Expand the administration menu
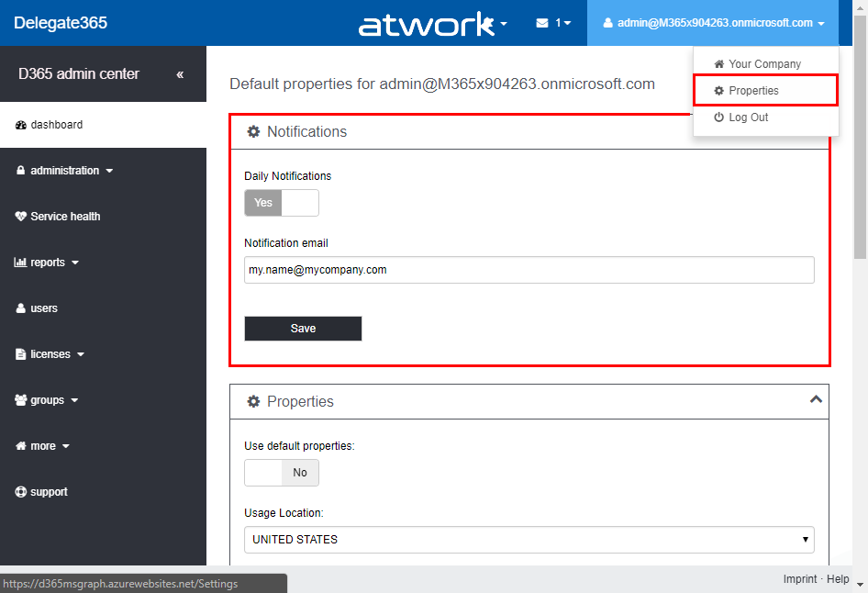Image resolution: width=868 pixels, height=593 pixels. [x=103, y=171]
